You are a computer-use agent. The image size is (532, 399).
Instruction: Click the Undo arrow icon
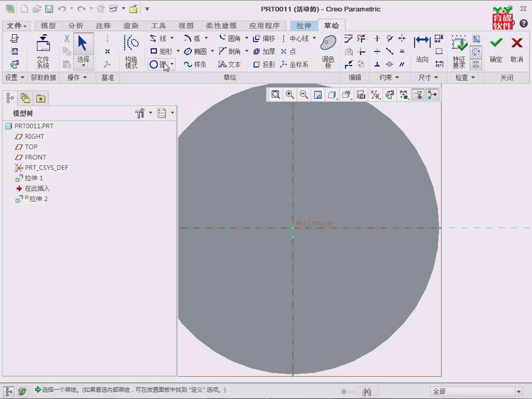[62, 9]
